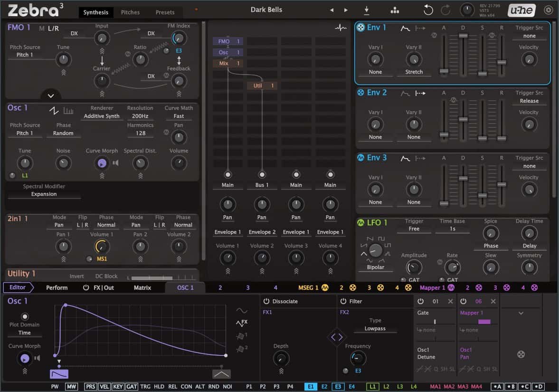
Task: Click the empty matrix slot crossed circle
Action: (x=521, y=354)
